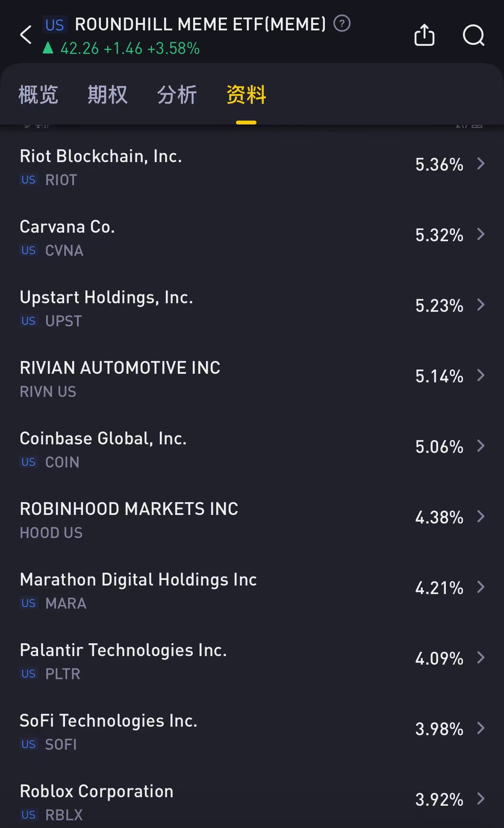The height and width of the screenshot is (828, 504).
Task: Tap the MEME ETF price change text
Action: click(x=130, y=49)
